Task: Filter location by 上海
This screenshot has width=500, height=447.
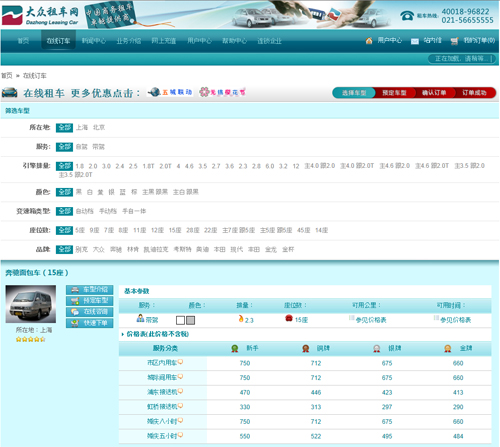Action: point(82,128)
